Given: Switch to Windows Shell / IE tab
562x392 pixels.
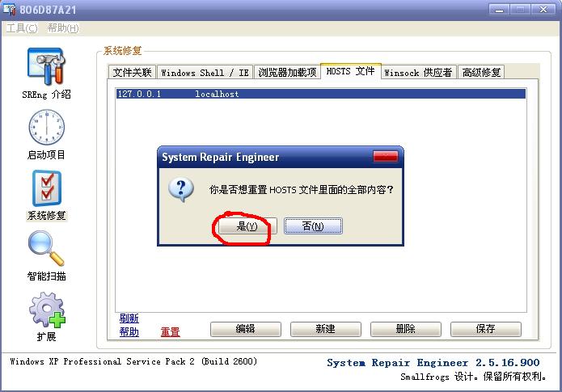Looking at the screenshot, I should (x=205, y=73).
